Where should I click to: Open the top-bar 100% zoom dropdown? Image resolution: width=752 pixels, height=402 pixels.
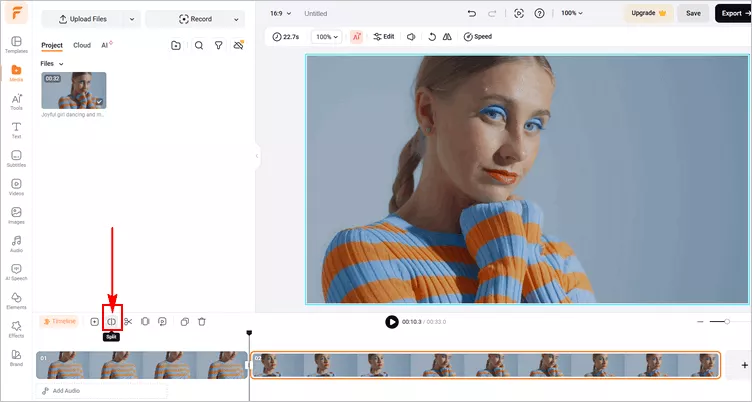pyautogui.click(x=572, y=13)
